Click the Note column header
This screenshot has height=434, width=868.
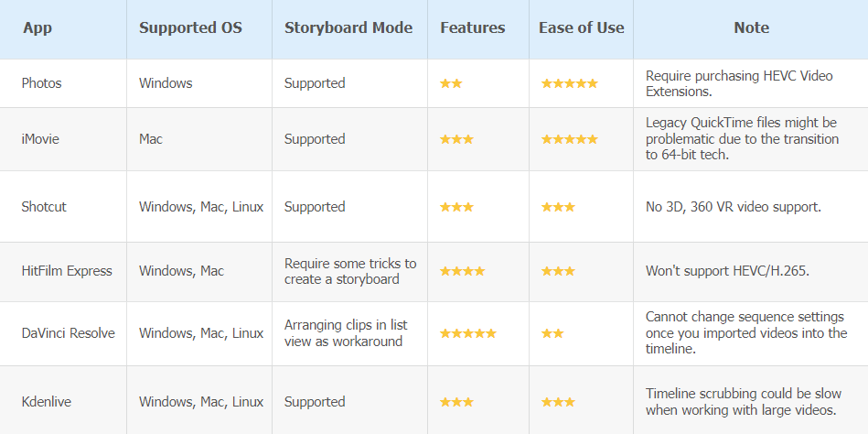coord(751,27)
